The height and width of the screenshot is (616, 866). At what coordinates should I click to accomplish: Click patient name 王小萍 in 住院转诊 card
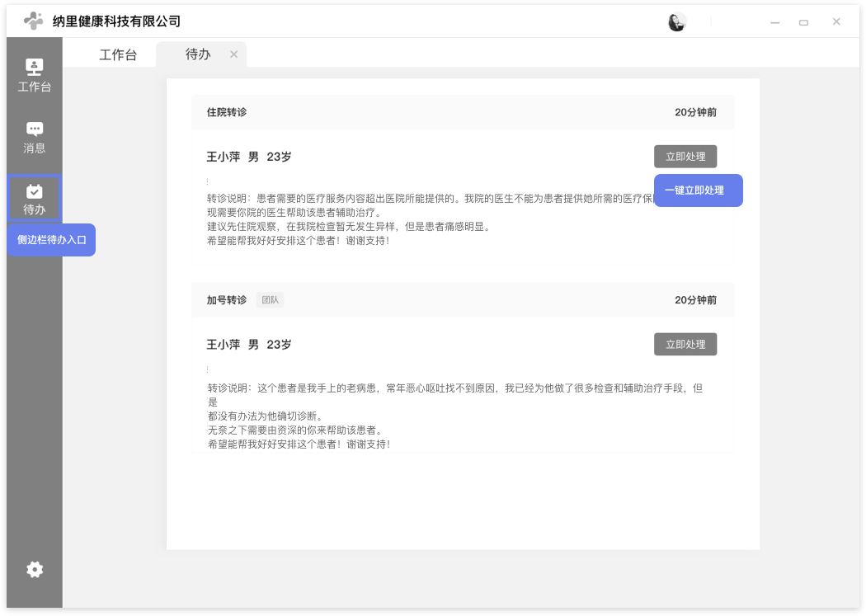223,157
